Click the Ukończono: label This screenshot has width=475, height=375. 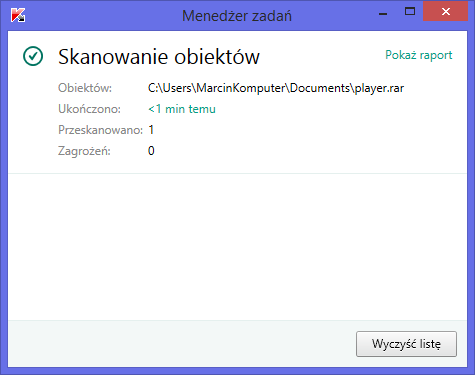tap(89, 109)
